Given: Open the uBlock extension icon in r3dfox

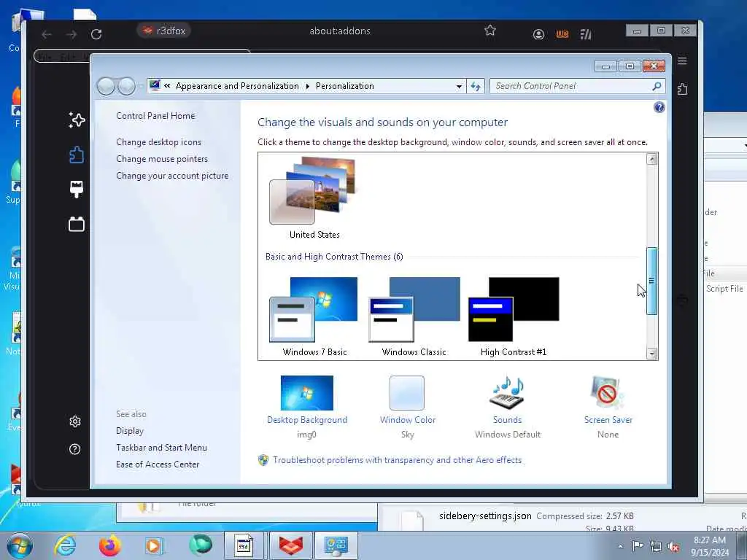Looking at the screenshot, I should point(562,34).
